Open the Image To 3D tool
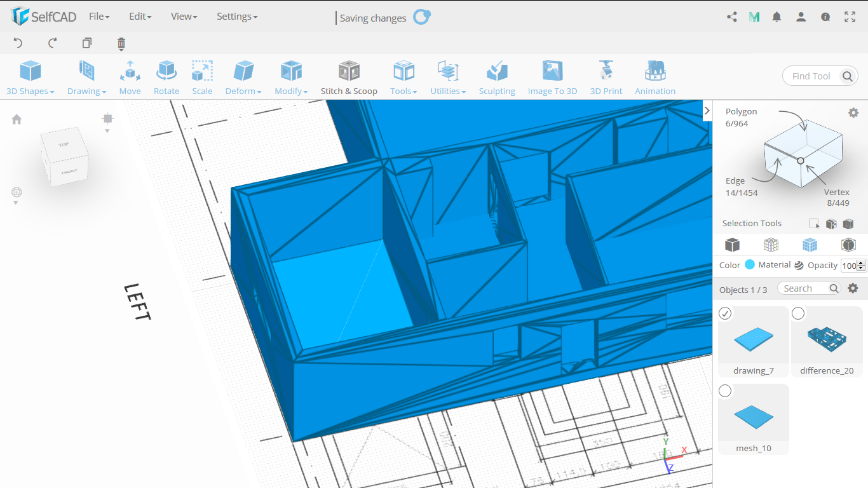This screenshot has width=868, height=488. (552, 78)
